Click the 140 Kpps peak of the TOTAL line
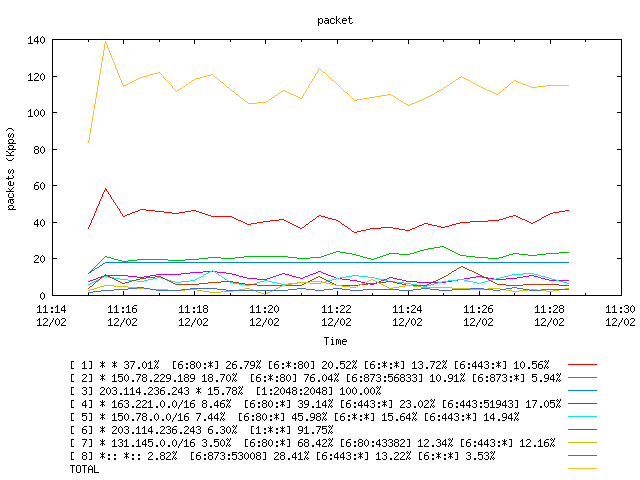 coord(106,42)
